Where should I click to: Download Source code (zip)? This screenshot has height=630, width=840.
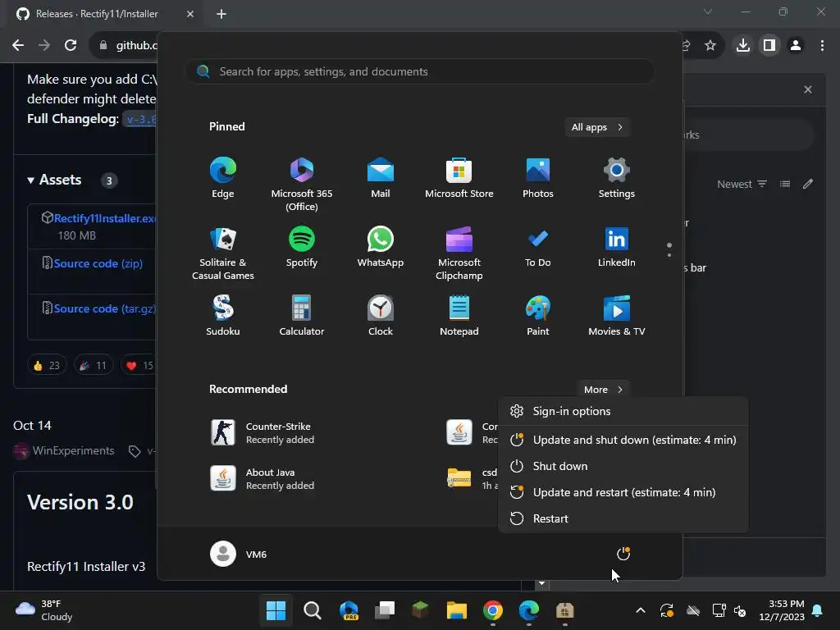(98, 263)
